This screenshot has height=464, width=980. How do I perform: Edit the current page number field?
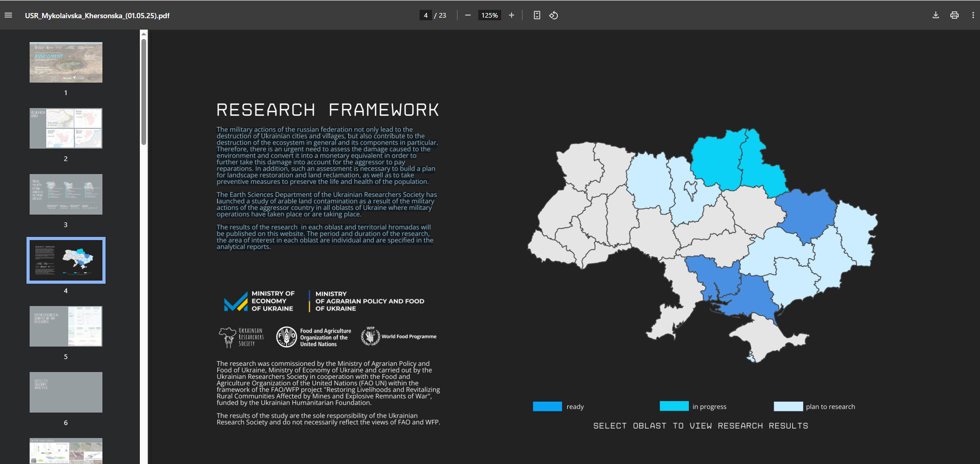[x=426, y=15]
